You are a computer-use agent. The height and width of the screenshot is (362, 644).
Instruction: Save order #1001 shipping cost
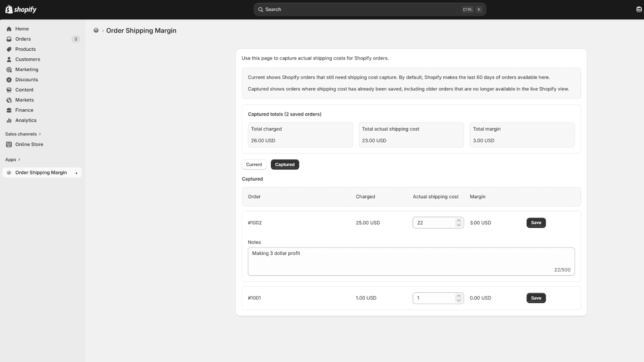(x=536, y=298)
